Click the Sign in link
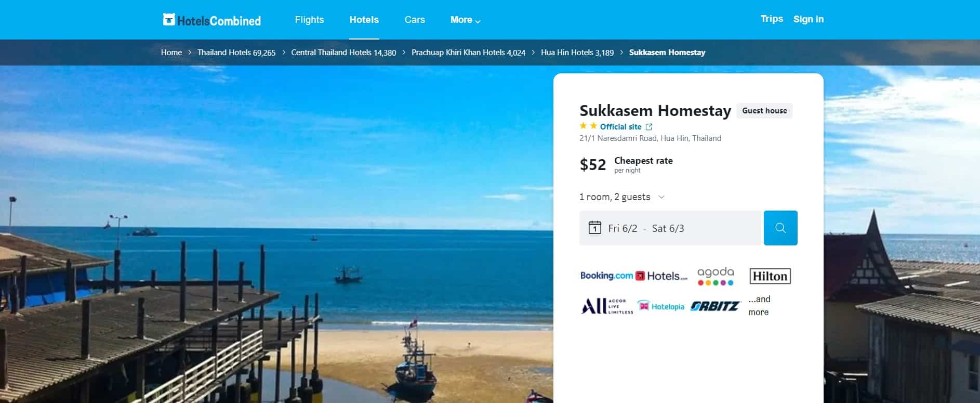The width and height of the screenshot is (980, 403). [x=809, y=19]
